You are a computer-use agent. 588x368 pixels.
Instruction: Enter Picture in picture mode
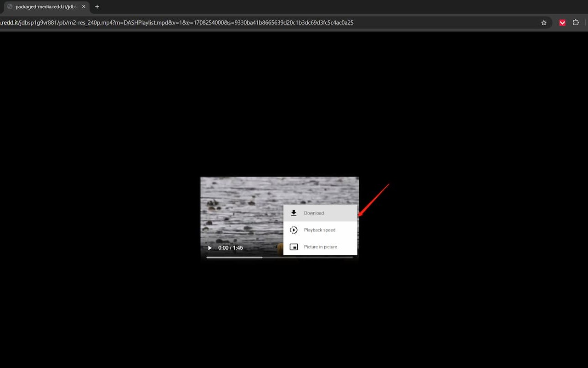pos(321,247)
